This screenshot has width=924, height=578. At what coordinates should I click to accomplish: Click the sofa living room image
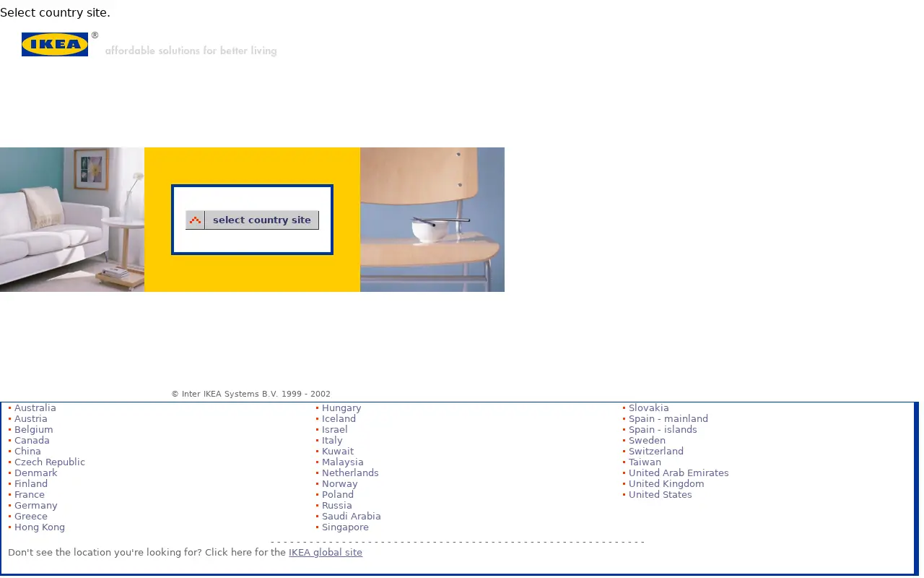click(72, 220)
